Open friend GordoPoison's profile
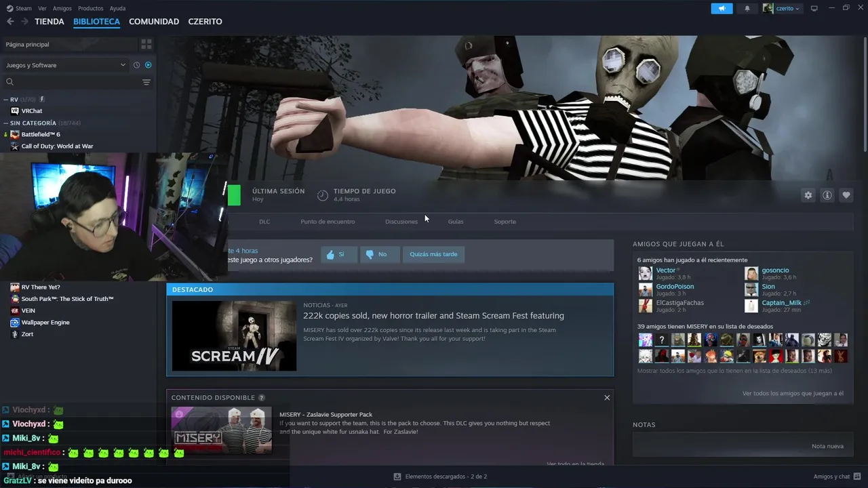 click(x=675, y=287)
